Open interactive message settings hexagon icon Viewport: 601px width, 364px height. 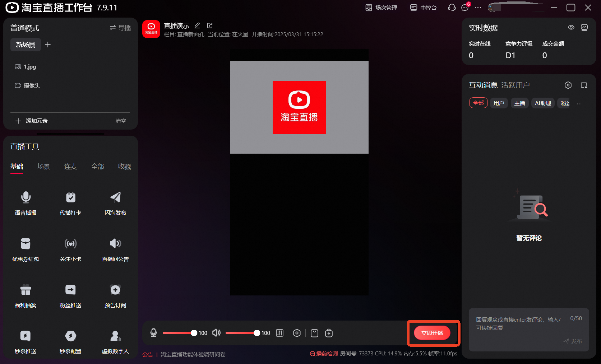click(568, 85)
